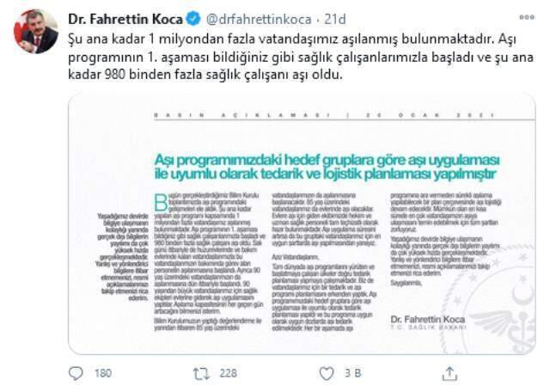The image size is (550, 392).
Task: Open the @drfahrettinkoca handle link
Action: pos(259,19)
